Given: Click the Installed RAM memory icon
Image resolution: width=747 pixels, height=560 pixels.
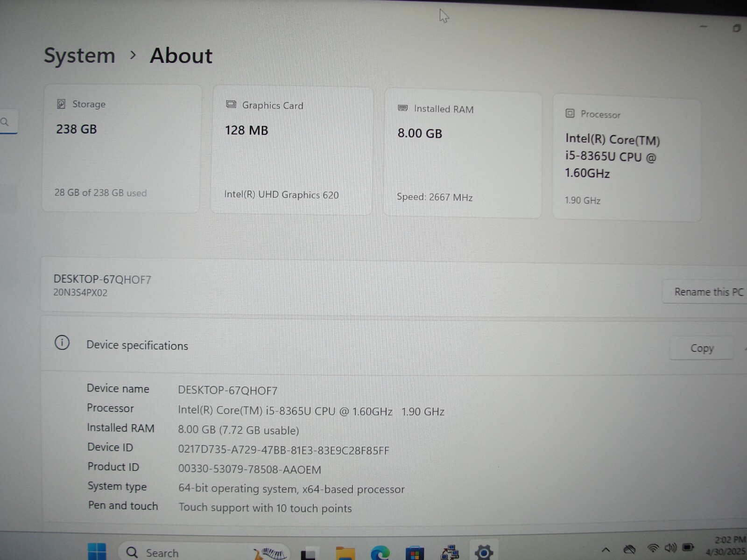Looking at the screenshot, I should (402, 108).
